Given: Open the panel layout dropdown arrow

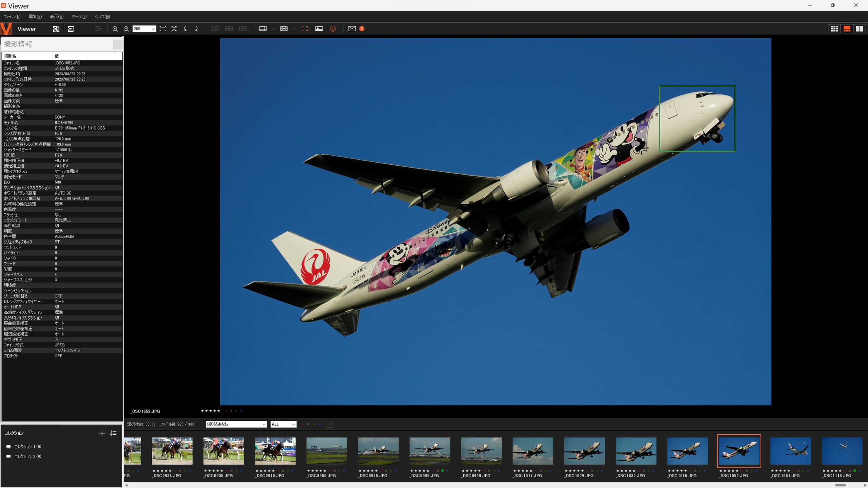Looking at the screenshot, I should coord(273,29).
